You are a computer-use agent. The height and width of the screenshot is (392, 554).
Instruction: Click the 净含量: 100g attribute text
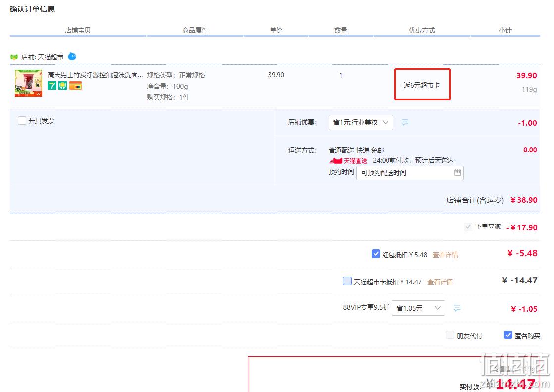coord(167,86)
